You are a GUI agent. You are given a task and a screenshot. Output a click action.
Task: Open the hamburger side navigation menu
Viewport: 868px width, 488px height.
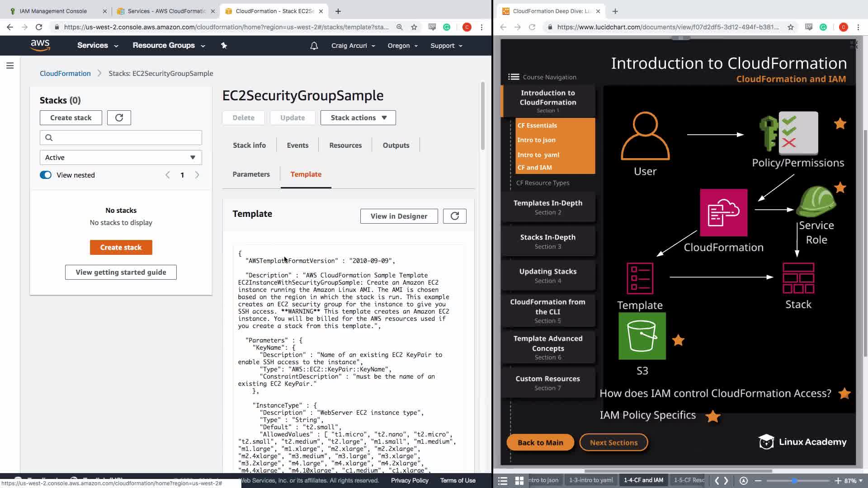click(x=10, y=66)
